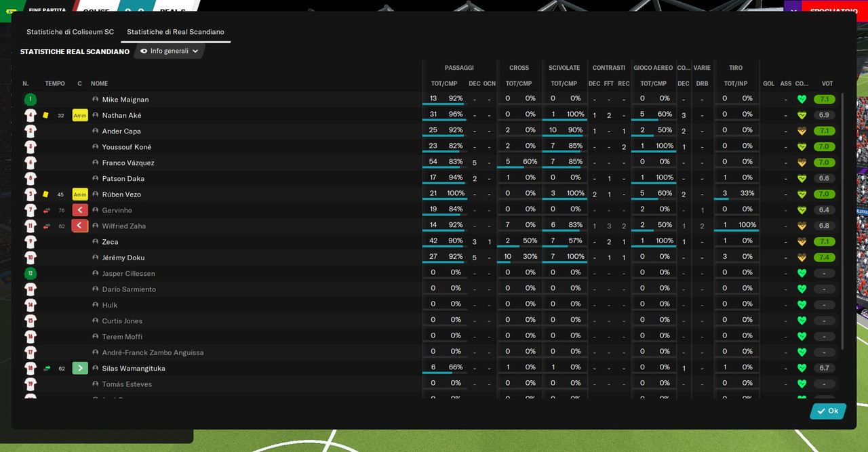The image size is (868, 452).
Task: Sort players by NOME column header
Action: point(100,84)
